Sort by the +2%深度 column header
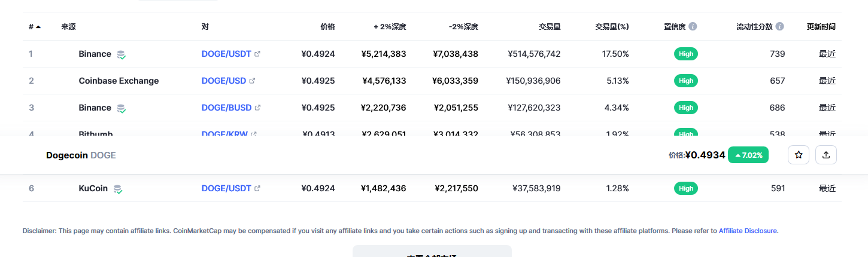 pyautogui.click(x=390, y=27)
